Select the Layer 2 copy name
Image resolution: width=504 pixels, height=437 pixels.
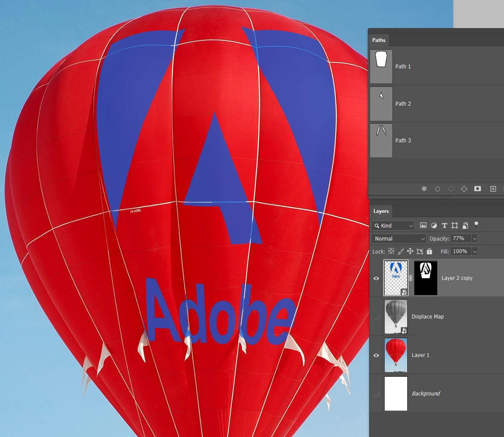(x=457, y=278)
